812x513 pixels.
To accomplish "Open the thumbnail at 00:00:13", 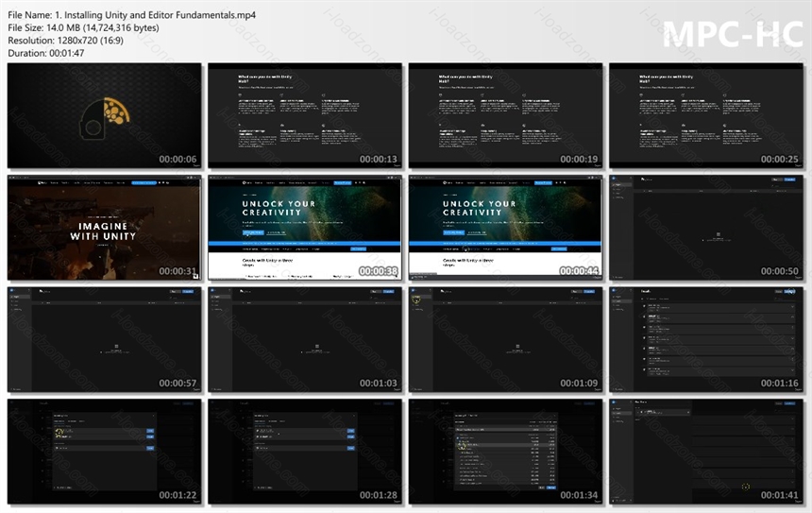I will (x=305, y=115).
